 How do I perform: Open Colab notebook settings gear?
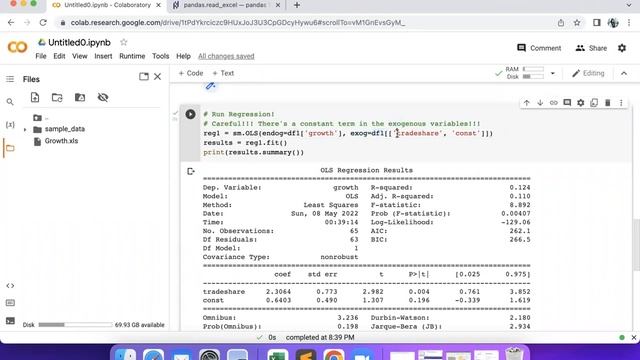coord(622,48)
